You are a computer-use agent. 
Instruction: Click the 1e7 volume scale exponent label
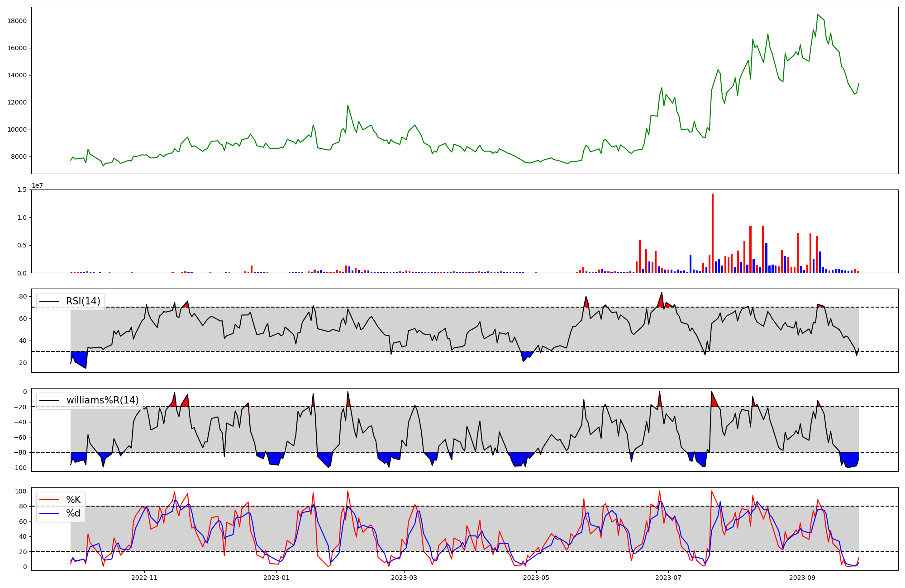pyautogui.click(x=37, y=185)
